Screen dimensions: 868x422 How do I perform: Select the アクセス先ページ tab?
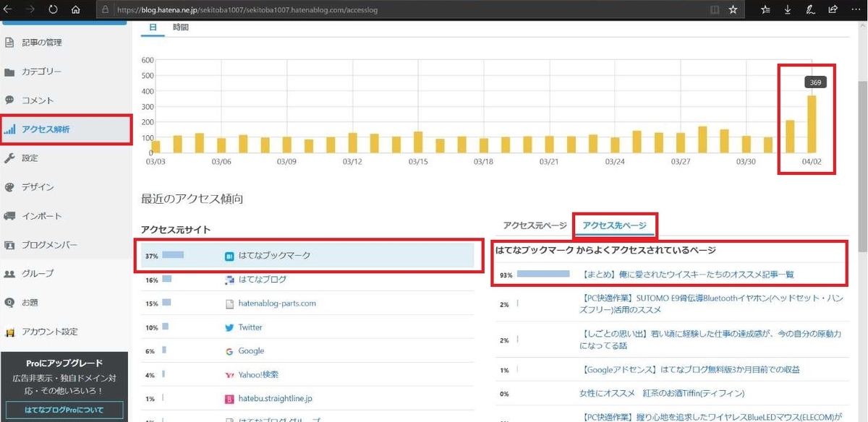pyautogui.click(x=614, y=225)
